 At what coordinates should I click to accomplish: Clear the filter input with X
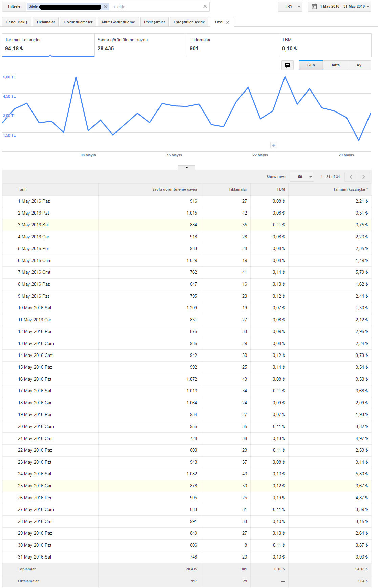click(205, 7)
